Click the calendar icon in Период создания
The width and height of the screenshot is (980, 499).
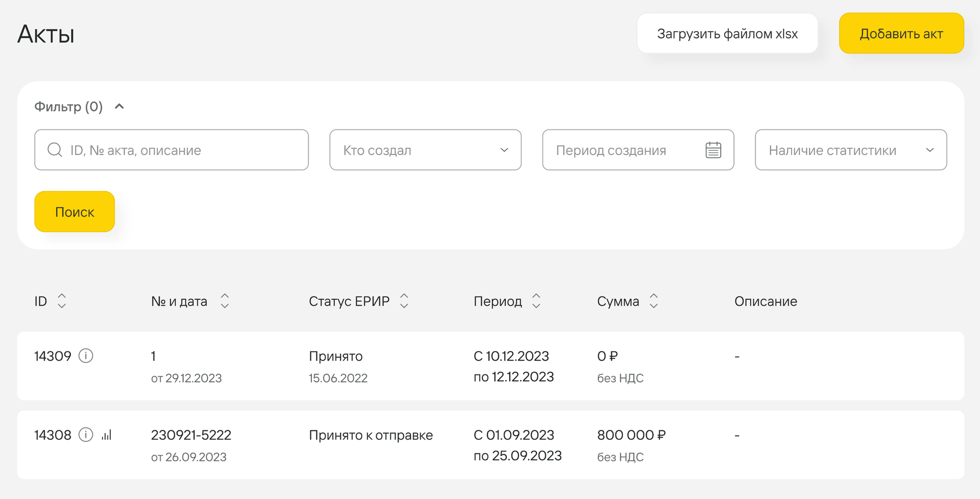coord(713,150)
